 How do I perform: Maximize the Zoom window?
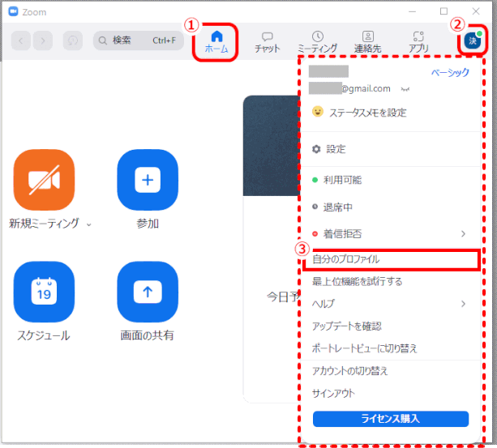(x=443, y=11)
